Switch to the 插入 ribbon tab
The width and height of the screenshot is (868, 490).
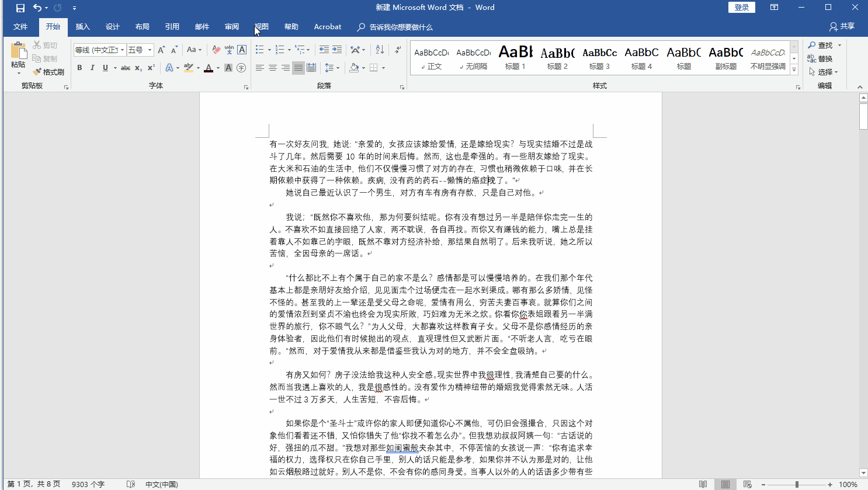tap(82, 26)
